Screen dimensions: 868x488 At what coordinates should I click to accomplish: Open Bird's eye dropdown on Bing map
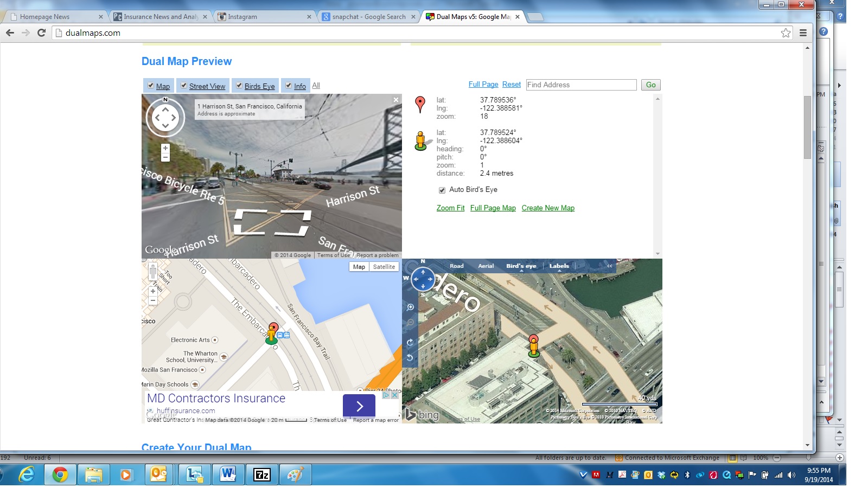[521, 266]
